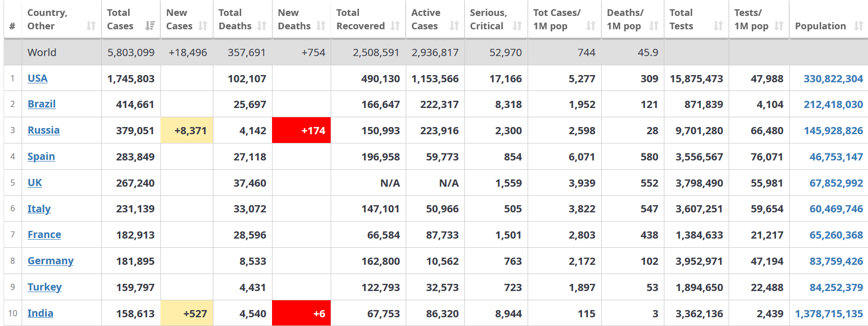
Task: Open Italy population link 60,469,746
Action: coord(836,209)
